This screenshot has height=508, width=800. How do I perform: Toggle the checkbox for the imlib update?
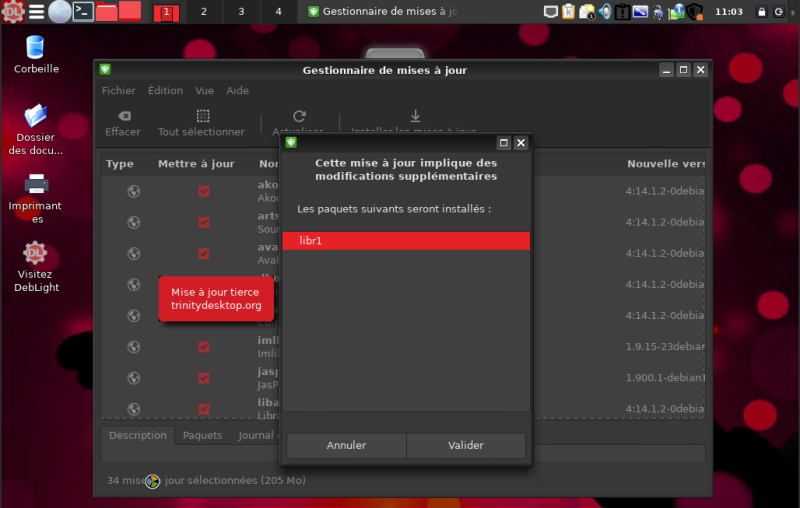coord(204,347)
